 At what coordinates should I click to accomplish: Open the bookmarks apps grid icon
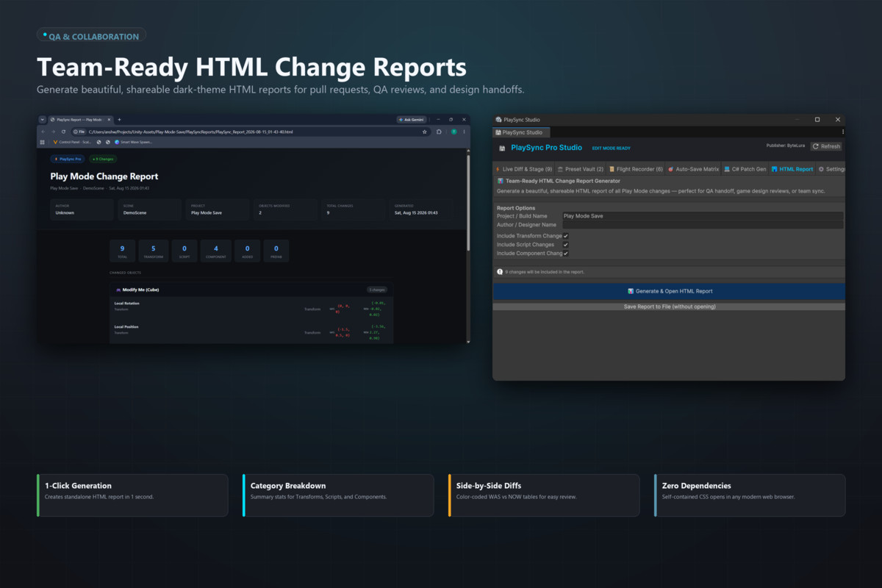tap(43, 142)
